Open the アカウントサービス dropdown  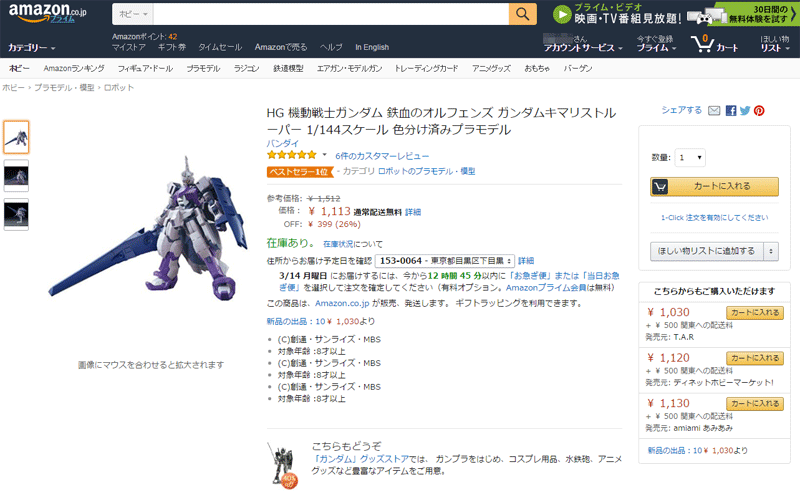pyautogui.click(x=583, y=47)
